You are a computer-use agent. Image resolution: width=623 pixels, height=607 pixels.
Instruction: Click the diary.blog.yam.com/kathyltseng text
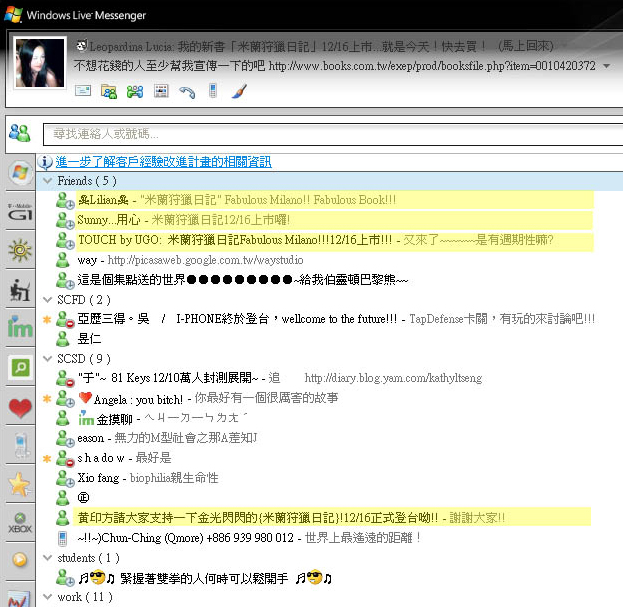tap(393, 378)
